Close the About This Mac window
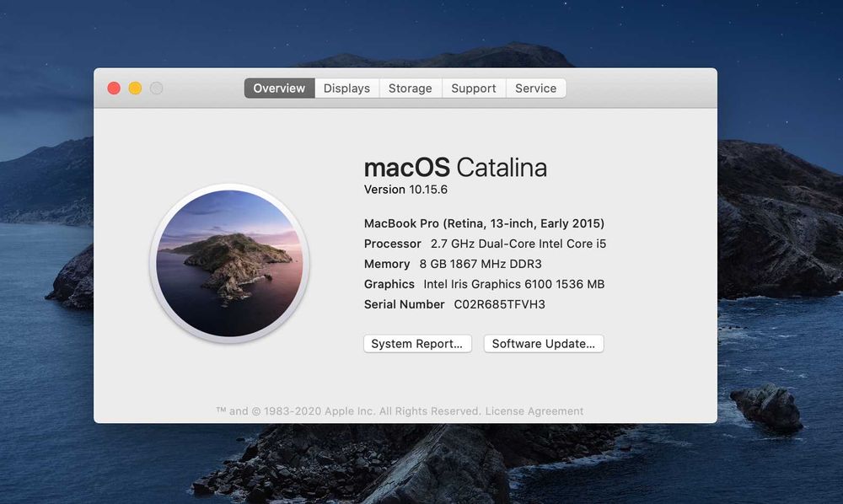The image size is (843, 504). pos(114,88)
